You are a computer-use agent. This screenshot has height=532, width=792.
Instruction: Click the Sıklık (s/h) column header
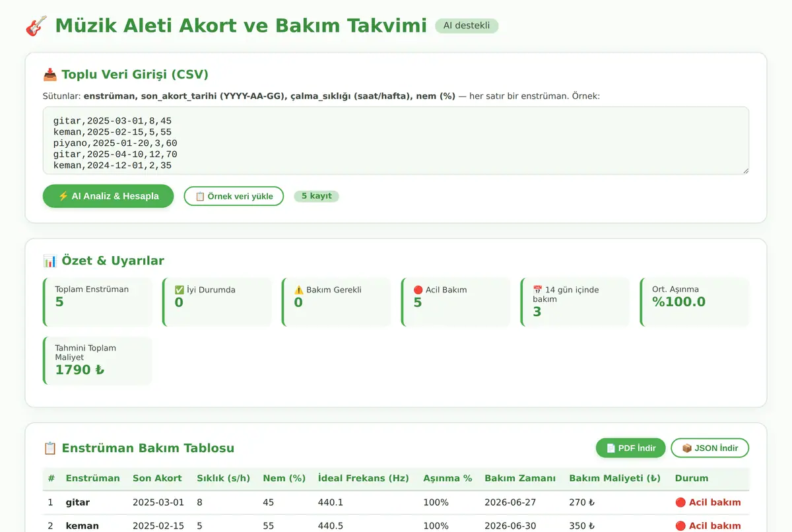tap(223, 478)
